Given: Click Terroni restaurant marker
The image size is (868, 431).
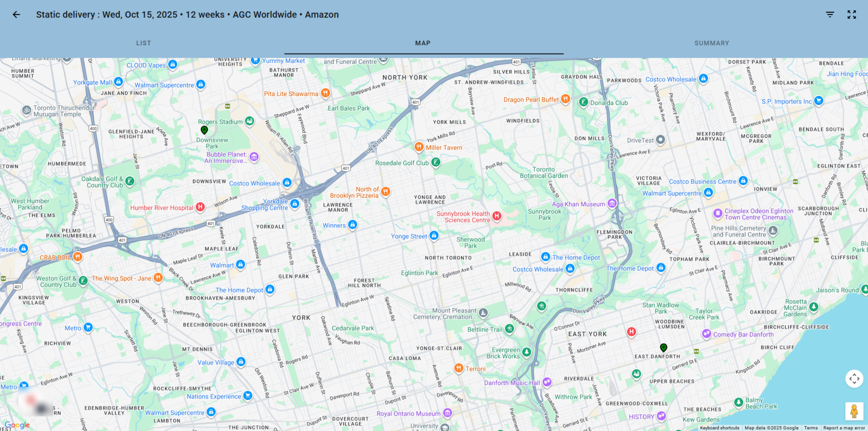Looking at the screenshot, I should (x=459, y=368).
